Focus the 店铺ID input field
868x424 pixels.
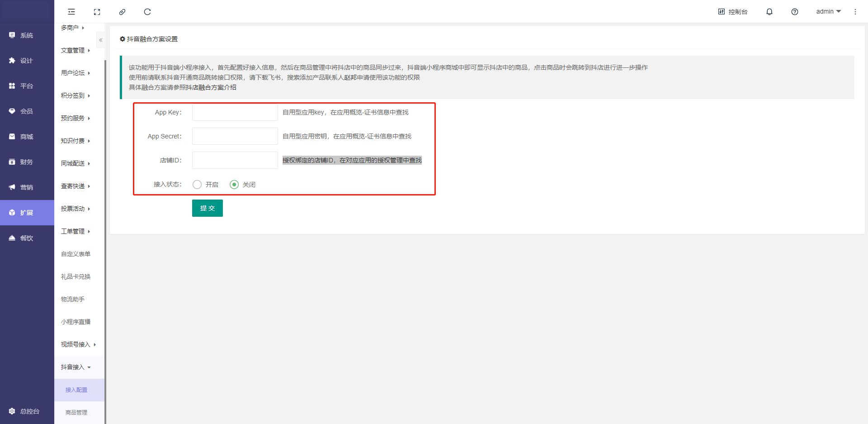click(x=235, y=160)
